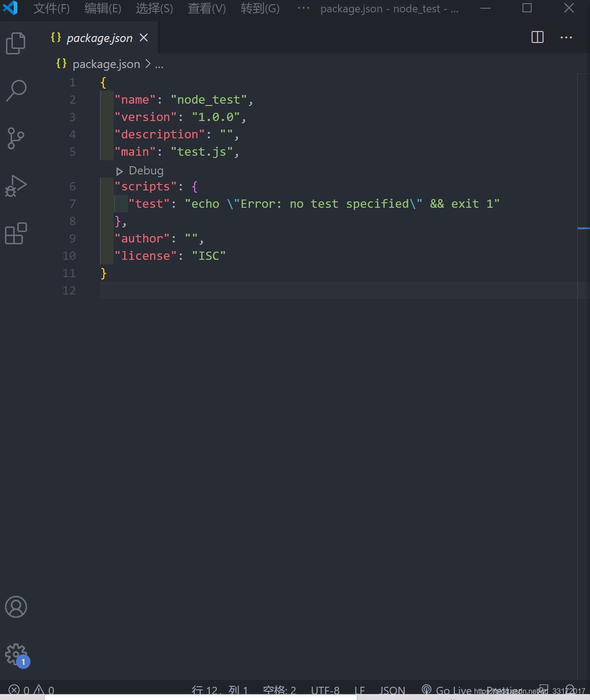Close the package.json tab

(144, 37)
